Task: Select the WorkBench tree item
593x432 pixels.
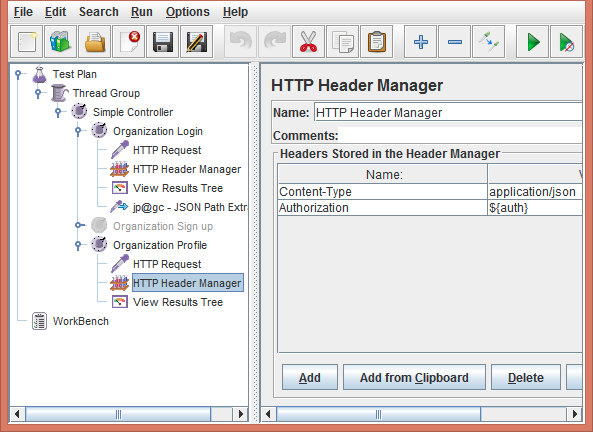Action: (81, 321)
